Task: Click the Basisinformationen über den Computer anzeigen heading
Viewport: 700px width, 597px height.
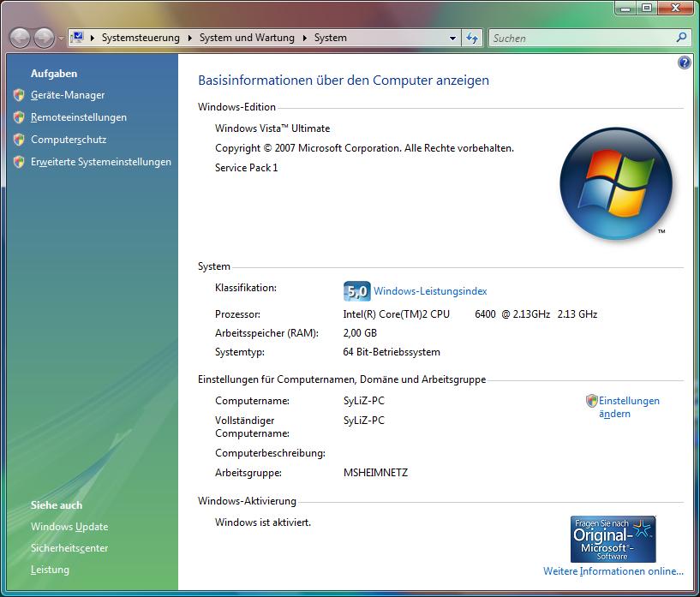Action: pyautogui.click(x=344, y=81)
